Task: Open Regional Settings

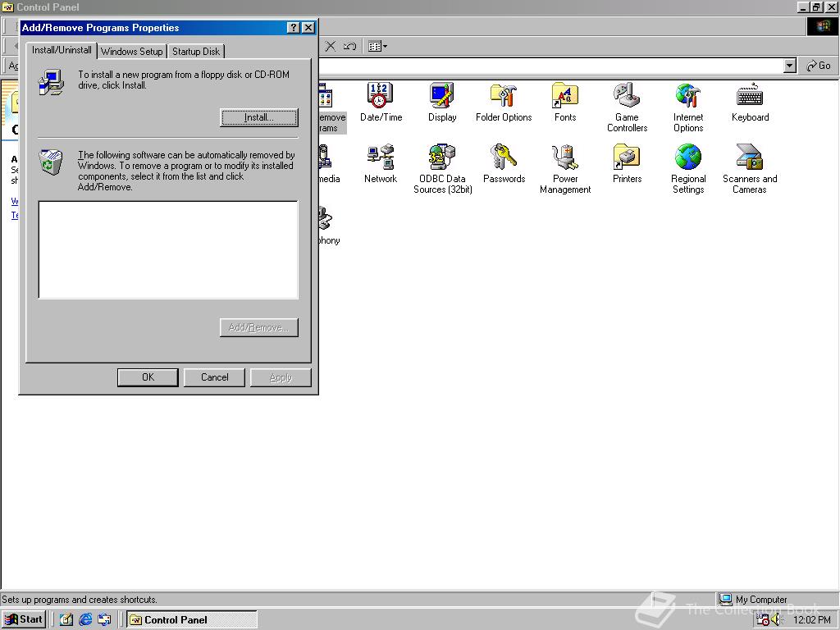Action: pyautogui.click(x=688, y=157)
